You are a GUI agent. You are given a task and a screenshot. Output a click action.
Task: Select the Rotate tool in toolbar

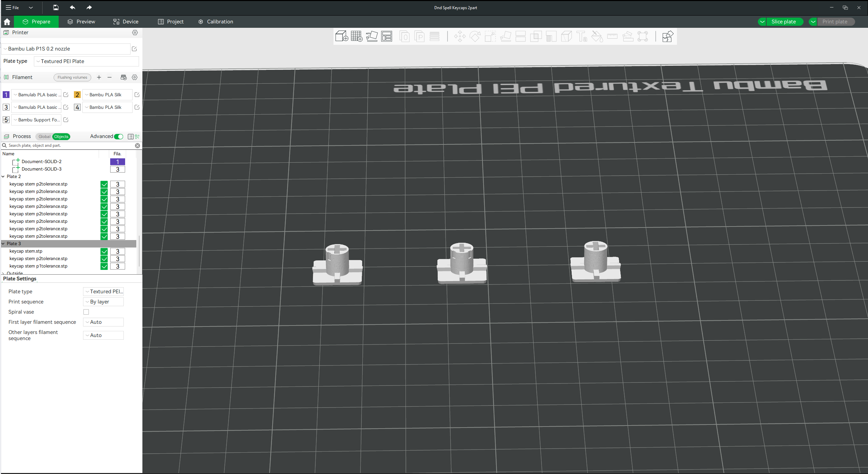475,36
